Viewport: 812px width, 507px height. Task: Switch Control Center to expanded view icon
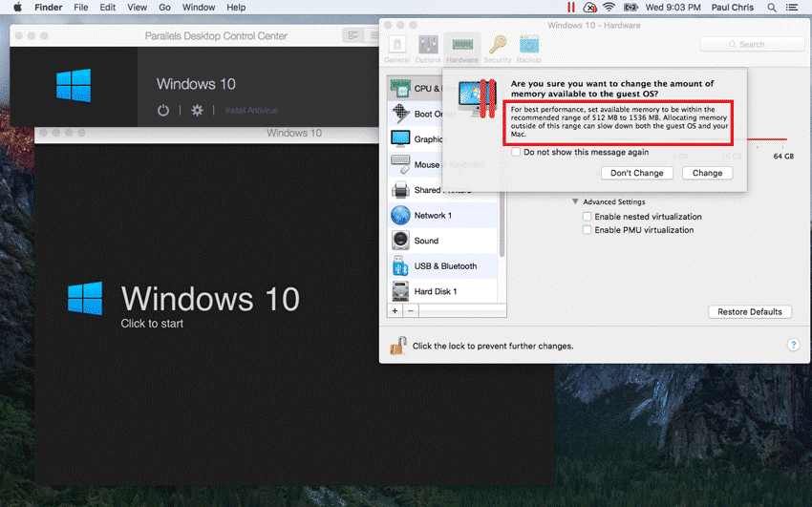[353, 35]
